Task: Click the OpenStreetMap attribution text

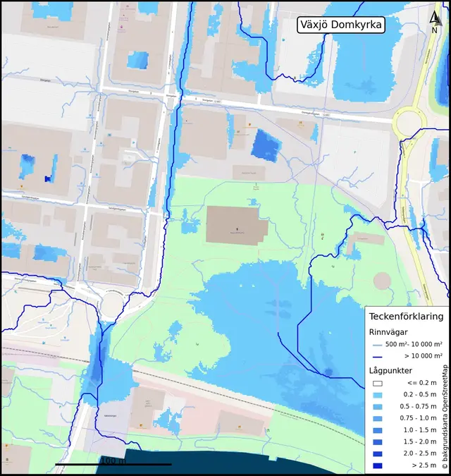Action: tap(445, 417)
